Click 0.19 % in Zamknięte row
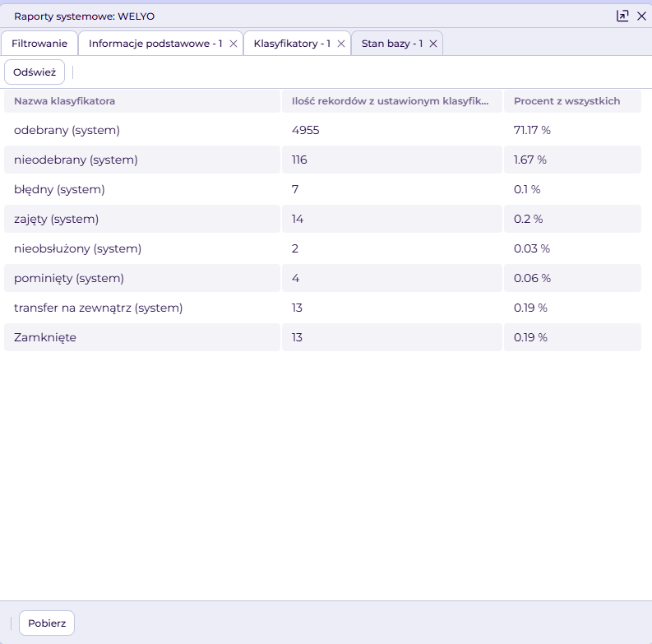 point(530,337)
